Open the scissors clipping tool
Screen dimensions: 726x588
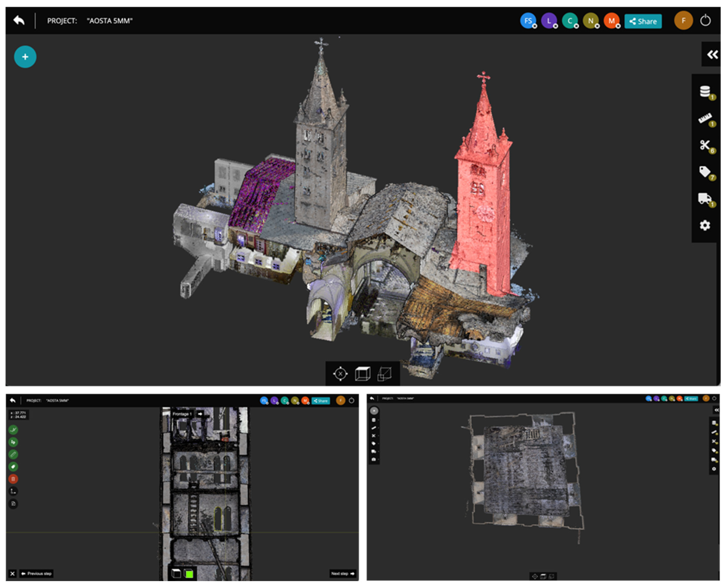pos(705,145)
